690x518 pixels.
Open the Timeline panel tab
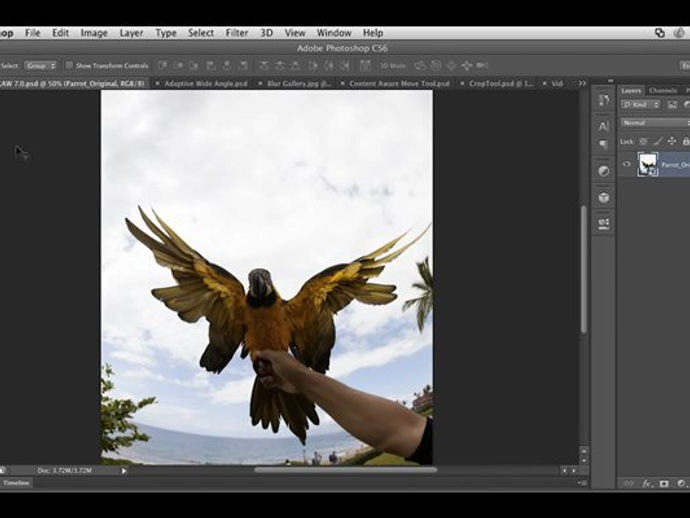pyautogui.click(x=16, y=483)
